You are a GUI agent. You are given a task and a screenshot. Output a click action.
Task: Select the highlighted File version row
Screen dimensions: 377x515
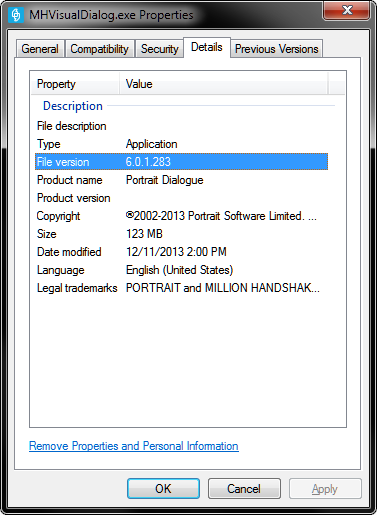181,162
